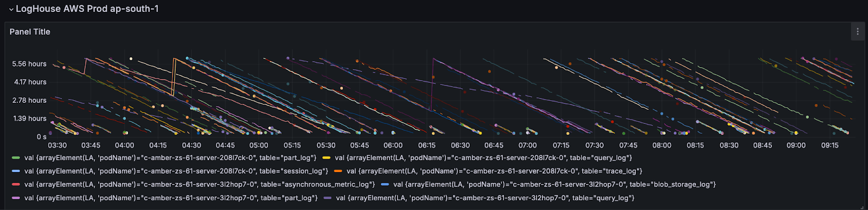Open the LogHouse AWS Prod ap-south-1 row title
The width and height of the screenshot is (868, 210).
(x=87, y=9)
